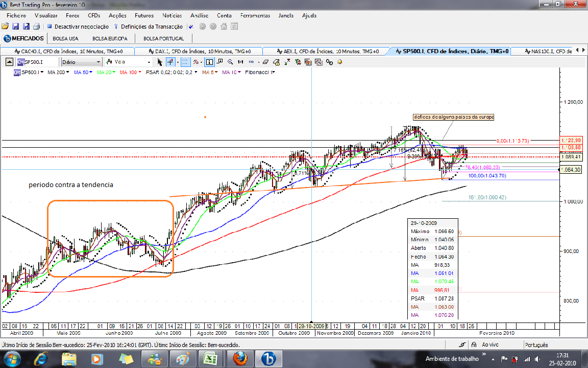The width and height of the screenshot is (588, 368).
Task: Switch to the AEX.I chart tab
Action: 327,52
